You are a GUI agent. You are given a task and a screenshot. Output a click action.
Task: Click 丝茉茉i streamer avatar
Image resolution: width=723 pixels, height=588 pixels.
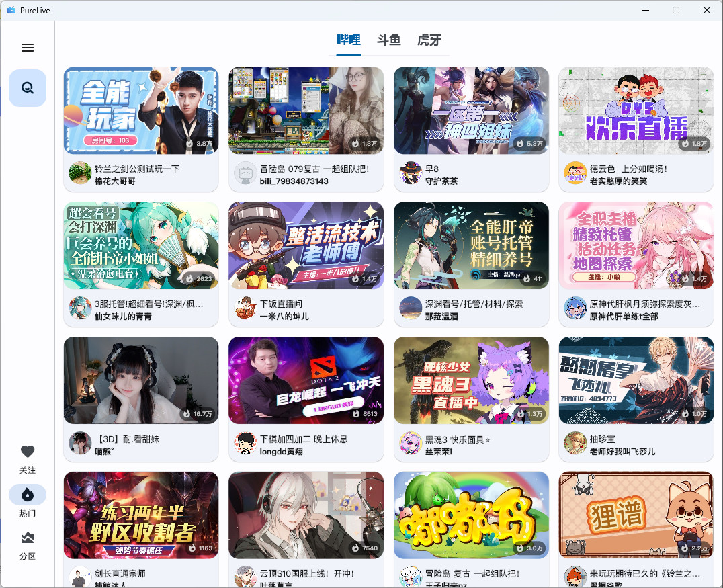(x=411, y=444)
